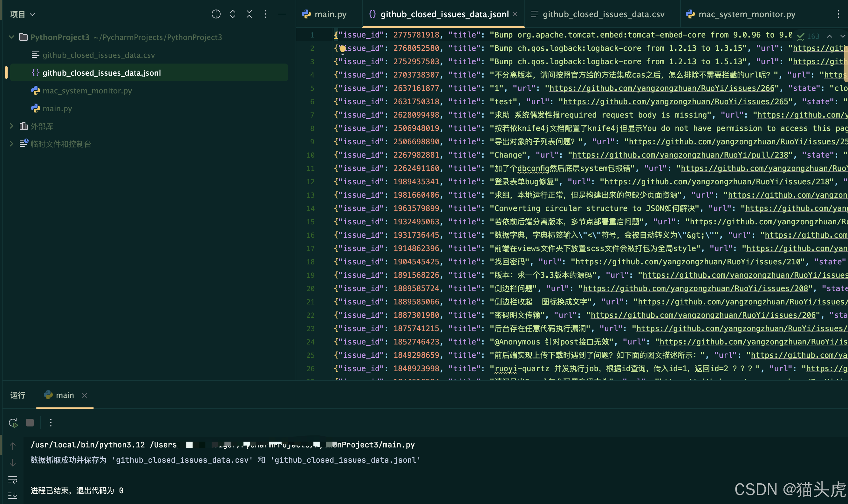Open project panel options menu
Viewport: 848px width, 504px height.
[x=266, y=14]
